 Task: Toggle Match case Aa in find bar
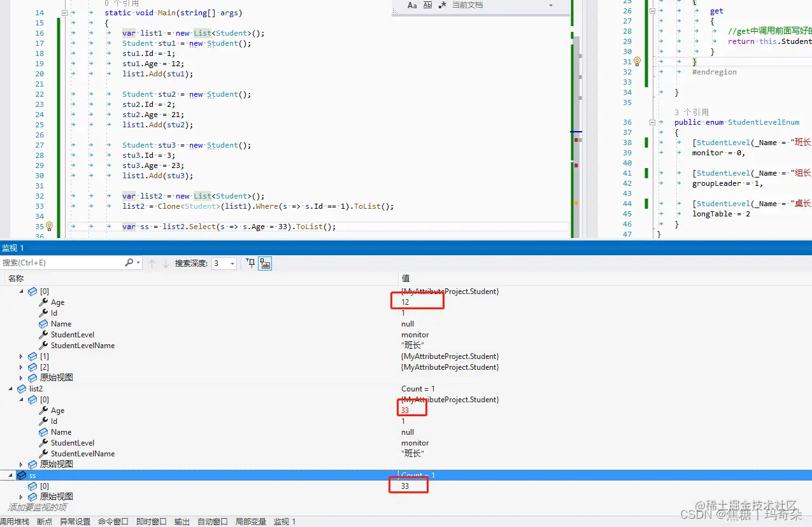tap(411, 5)
